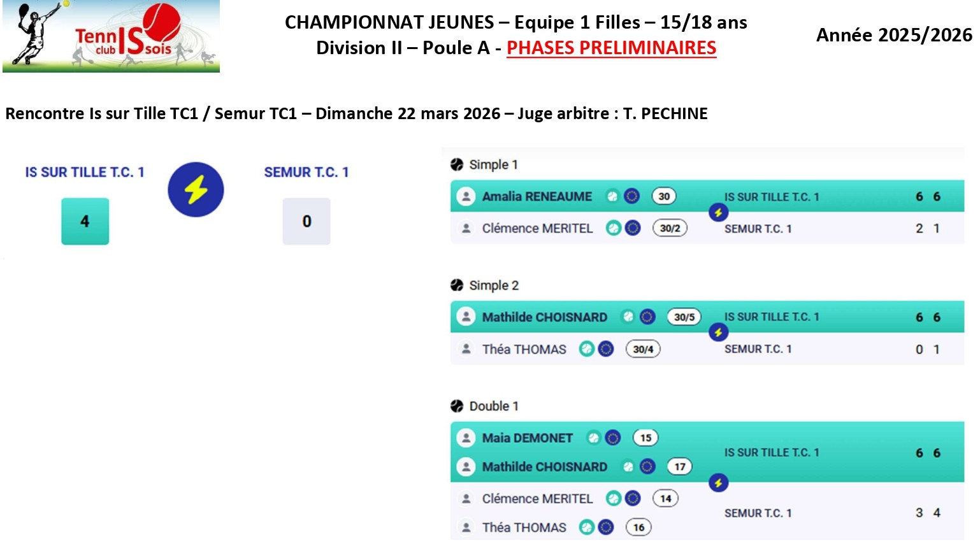This screenshot has height=544, width=980.
Task: Click the Tennis Club Issois logo
Action: (x=111, y=36)
